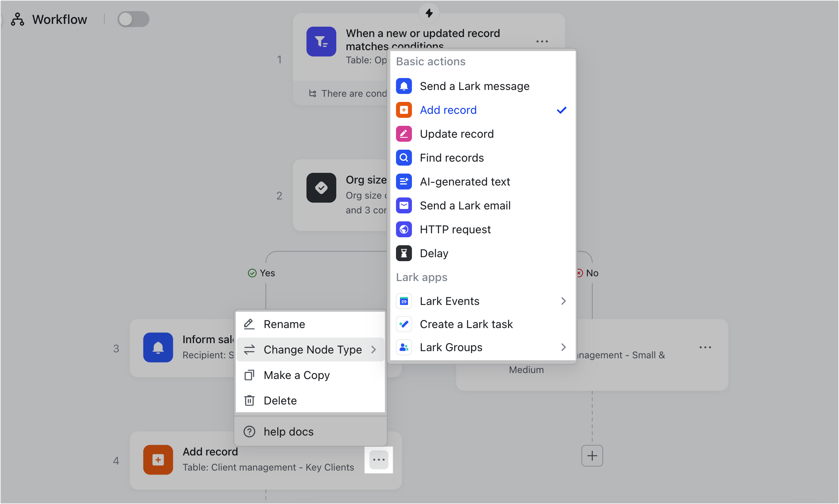Click the Send a Lark message bell icon
The width and height of the screenshot is (839, 504).
coord(404,86)
